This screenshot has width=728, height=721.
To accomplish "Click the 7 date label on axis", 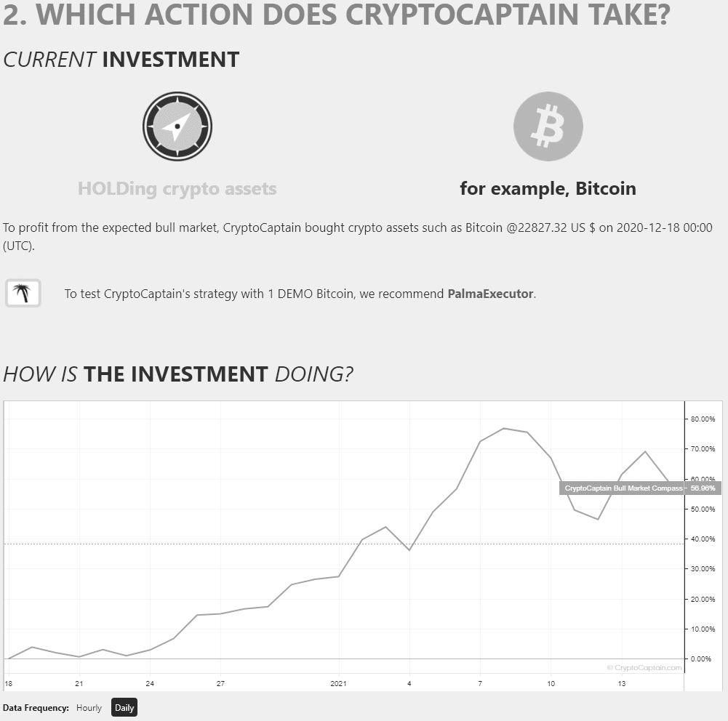I will (x=480, y=683).
